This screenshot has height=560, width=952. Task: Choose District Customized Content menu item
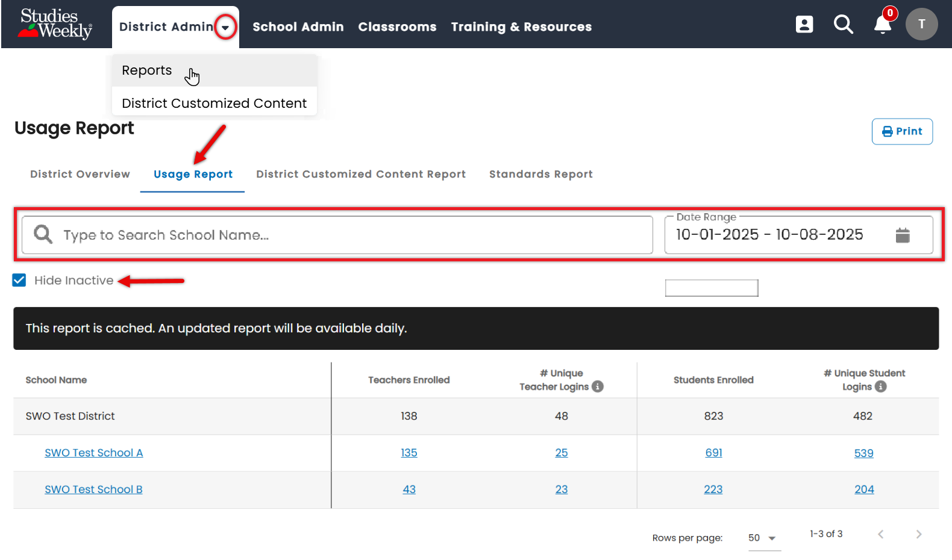click(x=215, y=103)
